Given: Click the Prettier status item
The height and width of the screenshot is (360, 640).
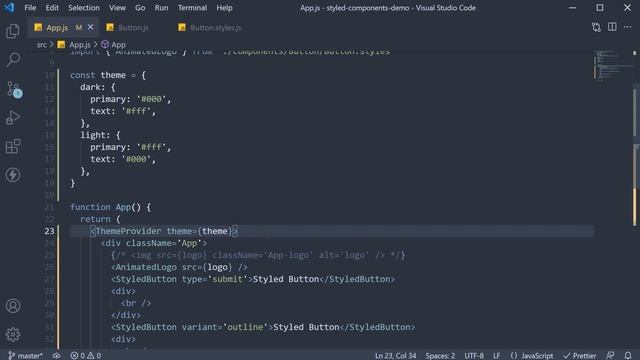Looking at the screenshot, I should 580,356.
